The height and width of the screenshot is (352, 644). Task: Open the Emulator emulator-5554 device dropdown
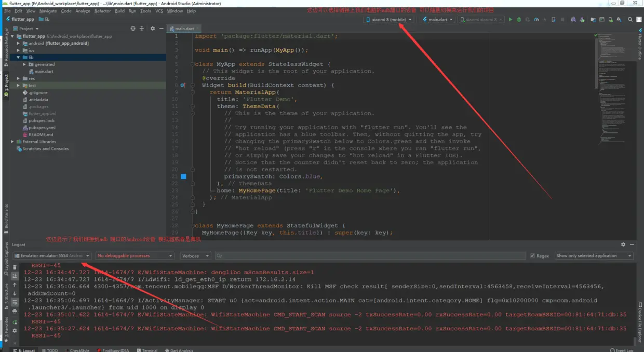(52, 256)
